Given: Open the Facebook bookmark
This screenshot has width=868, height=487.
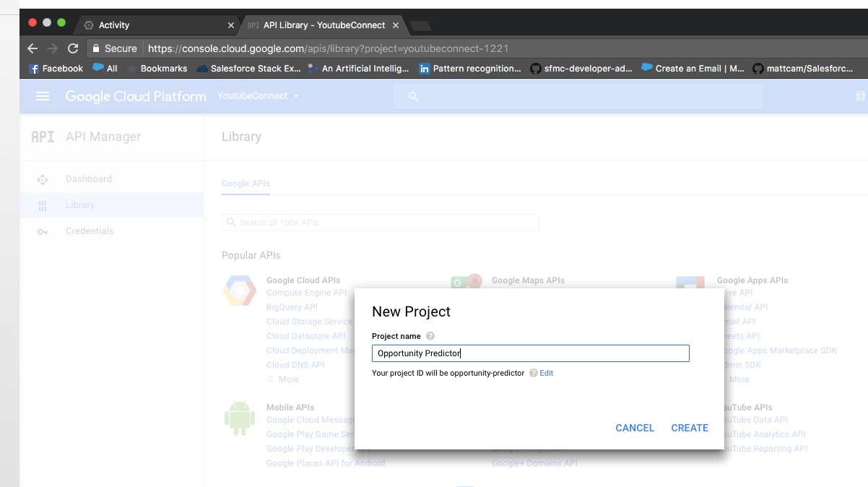Looking at the screenshot, I should point(56,69).
